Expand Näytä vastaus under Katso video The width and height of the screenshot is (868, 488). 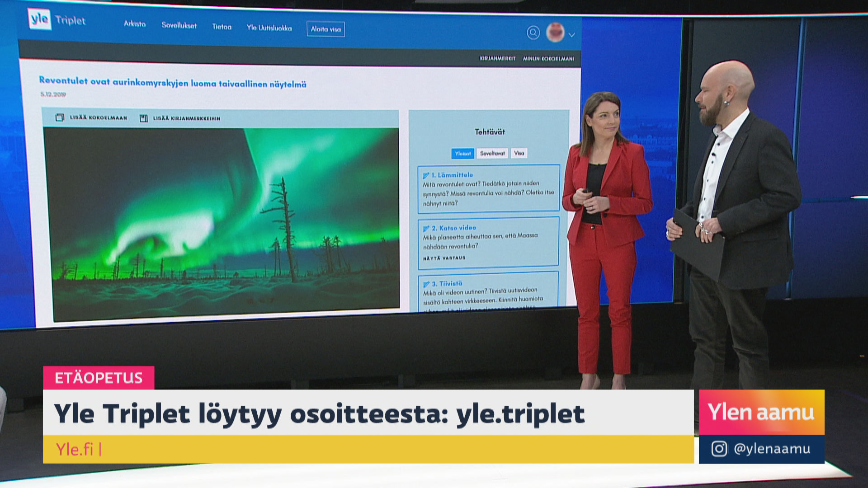point(444,258)
